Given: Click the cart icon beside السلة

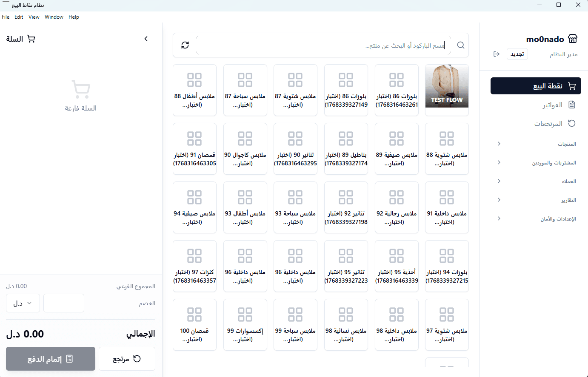Looking at the screenshot, I should (x=31, y=39).
